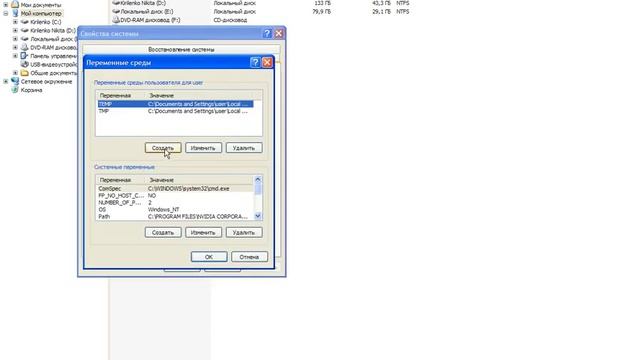
Task: Select the ComSpec system variable row
Action: tap(175, 189)
